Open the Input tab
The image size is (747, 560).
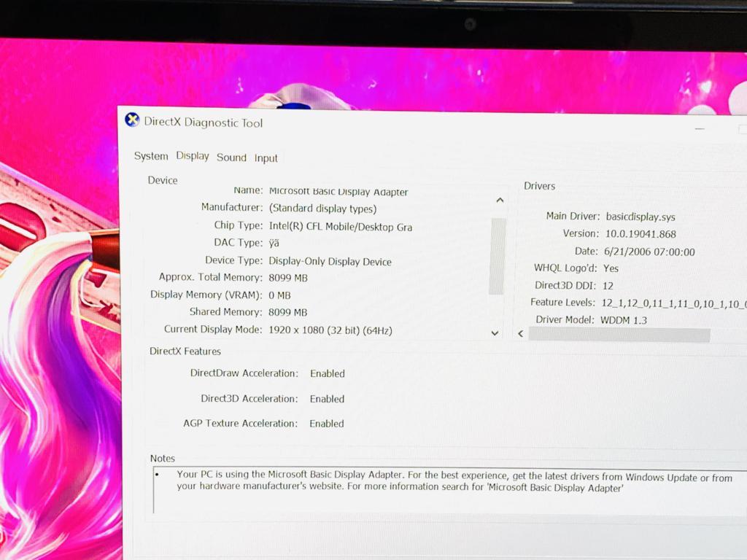[266, 158]
